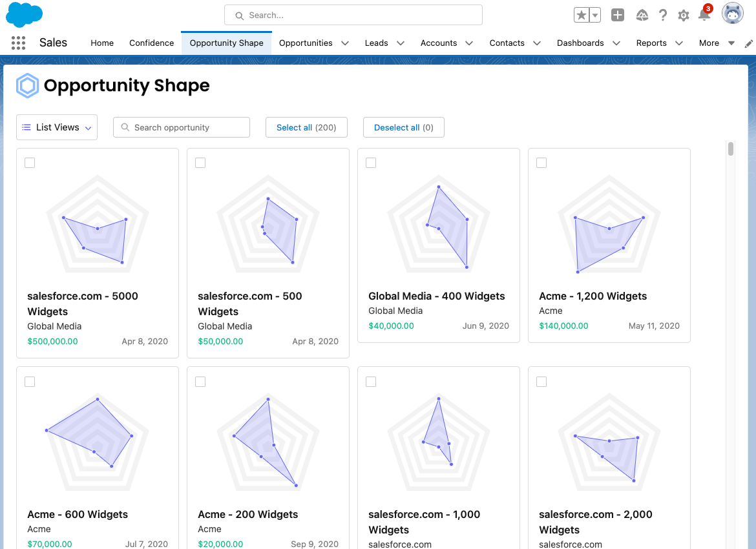Click the Select all (200) button
756x549 pixels.
point(306,127)
